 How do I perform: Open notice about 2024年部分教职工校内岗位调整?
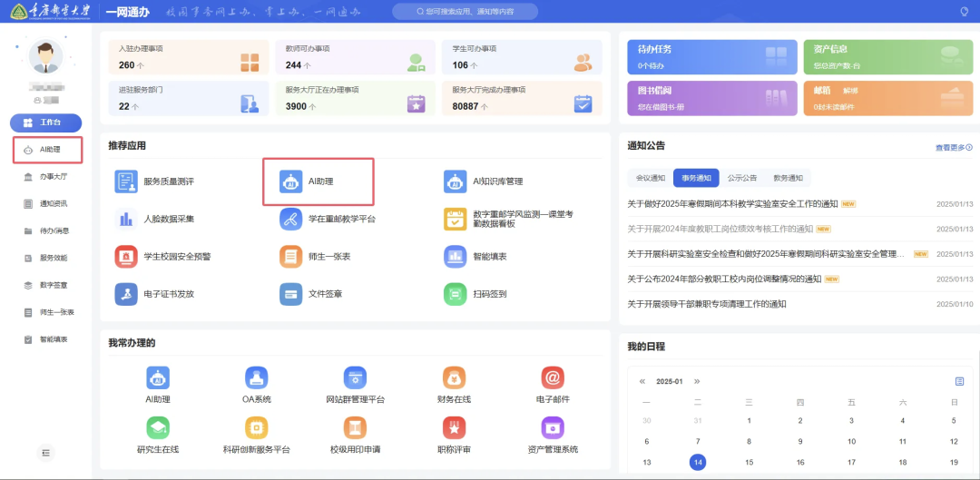tap(724, 279)
